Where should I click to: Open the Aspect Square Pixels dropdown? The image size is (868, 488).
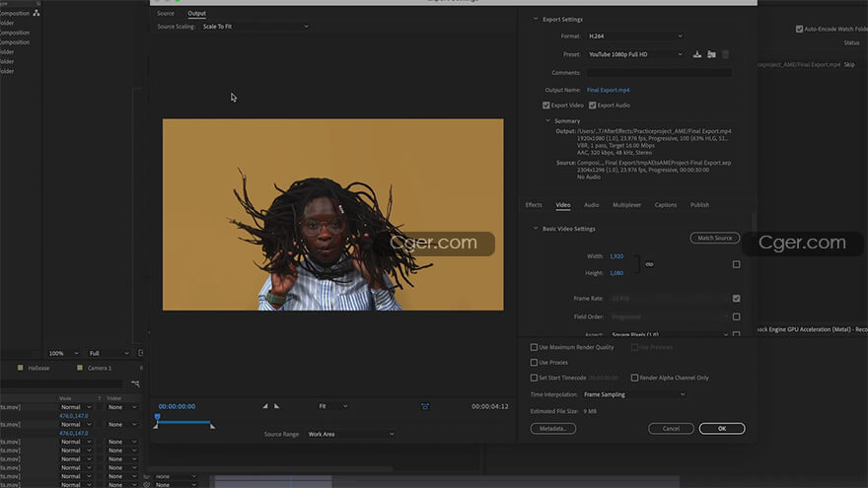coord(670,335)
